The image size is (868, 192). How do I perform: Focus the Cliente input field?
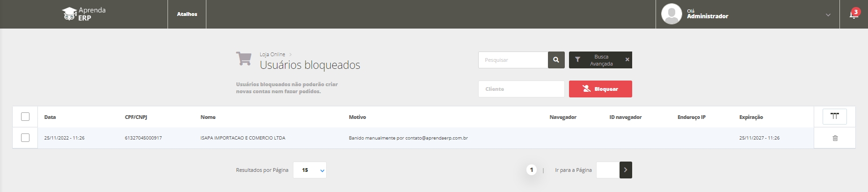pyautogui.click(x=521, y=89)
